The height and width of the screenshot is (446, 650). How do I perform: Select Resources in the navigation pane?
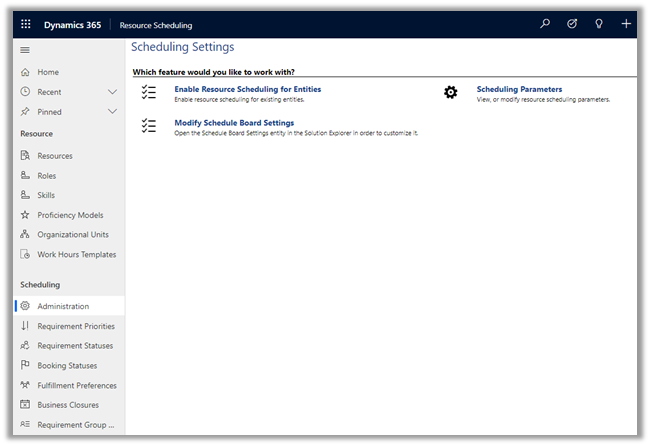pyautogui.click(x=55, y=156)
